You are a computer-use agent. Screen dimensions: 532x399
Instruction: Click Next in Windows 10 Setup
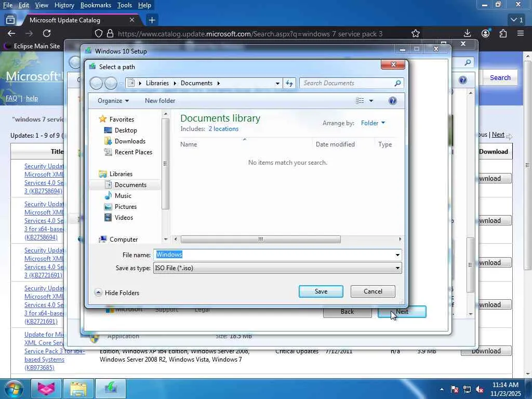tap(402, 312)
